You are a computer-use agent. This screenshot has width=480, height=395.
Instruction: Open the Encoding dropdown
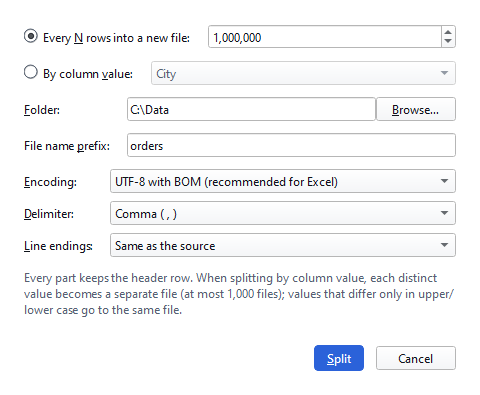click(283, 181)
